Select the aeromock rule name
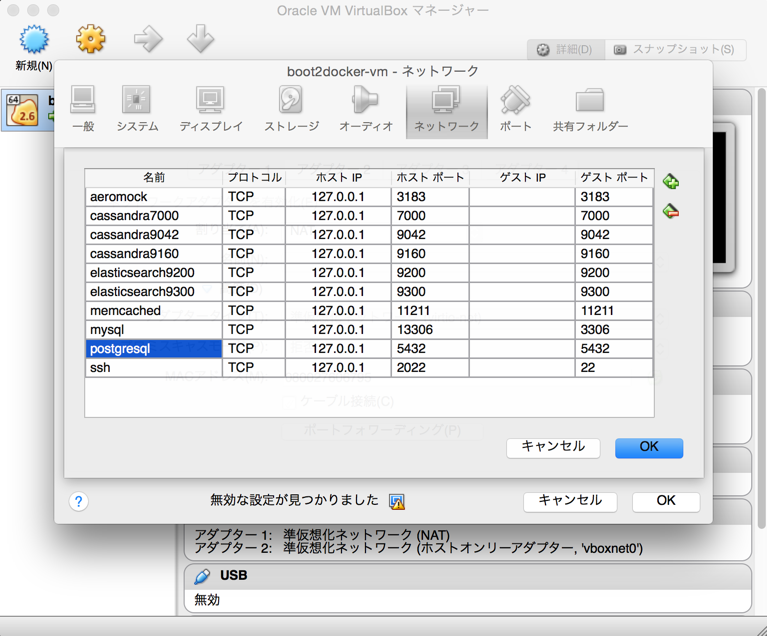The height and width of the screenshot is (636, 767). (x=154, y=197)
